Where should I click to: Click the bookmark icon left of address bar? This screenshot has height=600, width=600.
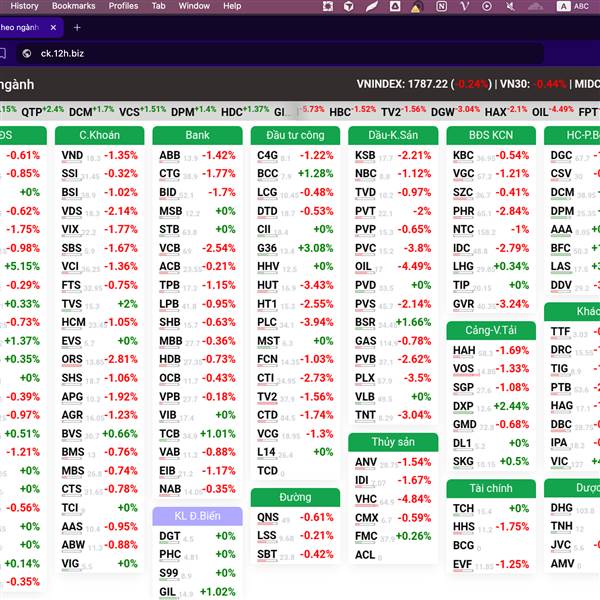click(x=2, y=54)
